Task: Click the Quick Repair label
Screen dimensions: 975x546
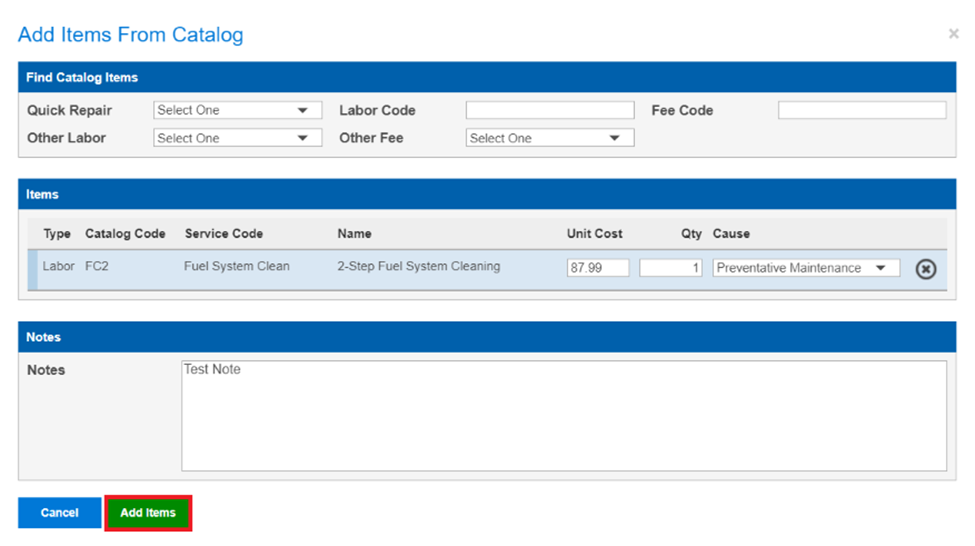Action: 70,110
